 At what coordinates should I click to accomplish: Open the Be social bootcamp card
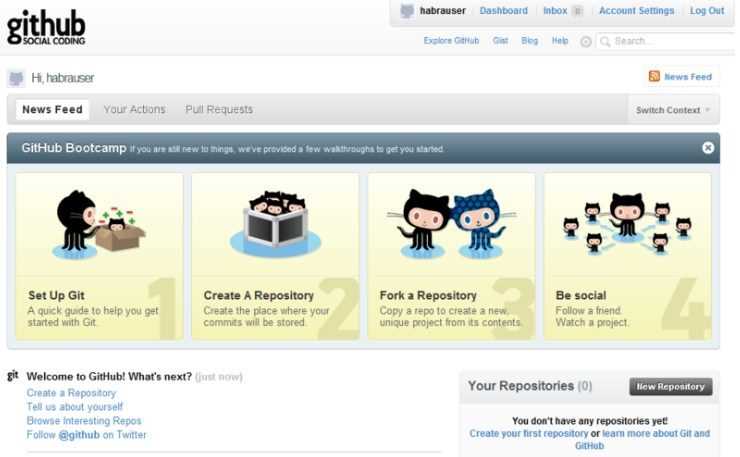tap(628, 256)
